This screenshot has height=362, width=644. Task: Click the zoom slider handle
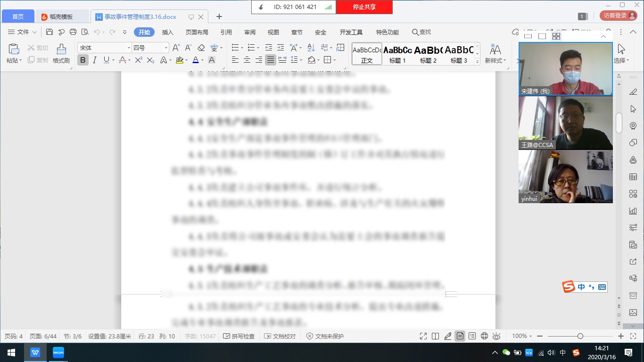click(580, 336)
